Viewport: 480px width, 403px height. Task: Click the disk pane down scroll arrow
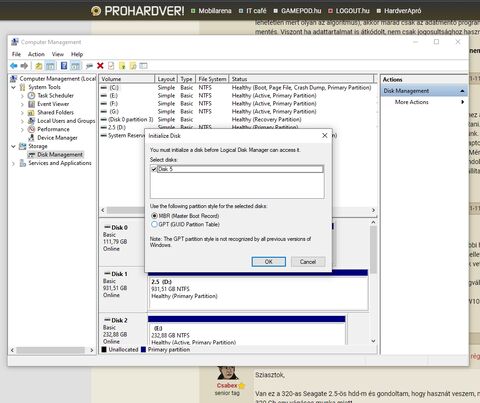click(x=373, y=341)
